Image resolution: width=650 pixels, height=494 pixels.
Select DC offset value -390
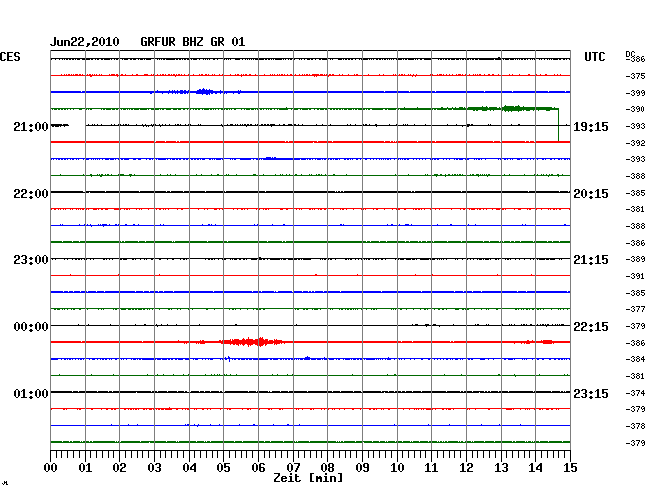[x=635, y=109]
